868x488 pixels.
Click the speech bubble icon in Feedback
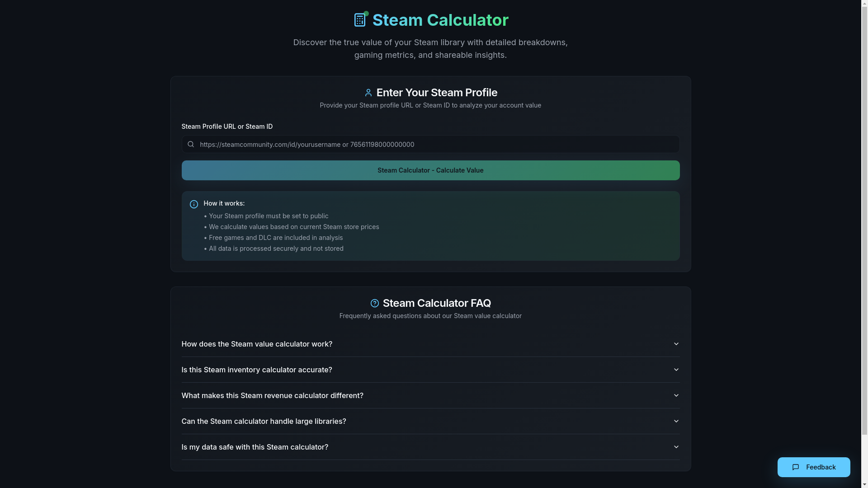[x=796, y=467]
